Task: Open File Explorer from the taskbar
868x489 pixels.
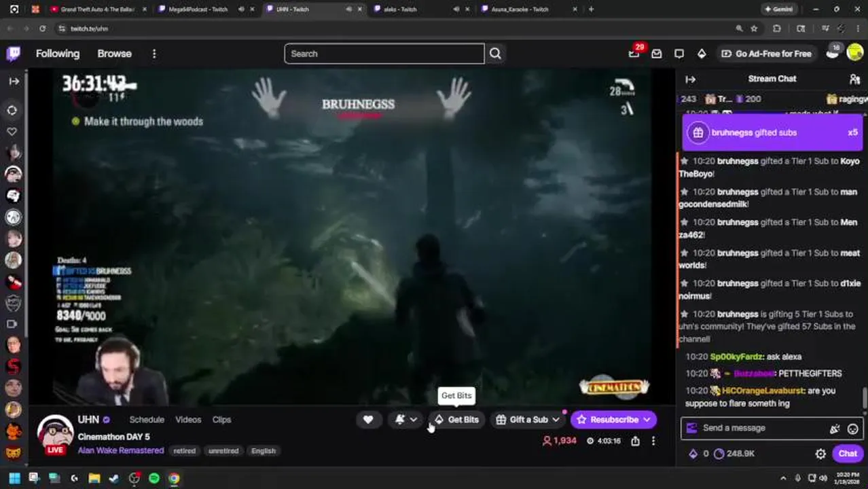Action: [x=94, y=478]
